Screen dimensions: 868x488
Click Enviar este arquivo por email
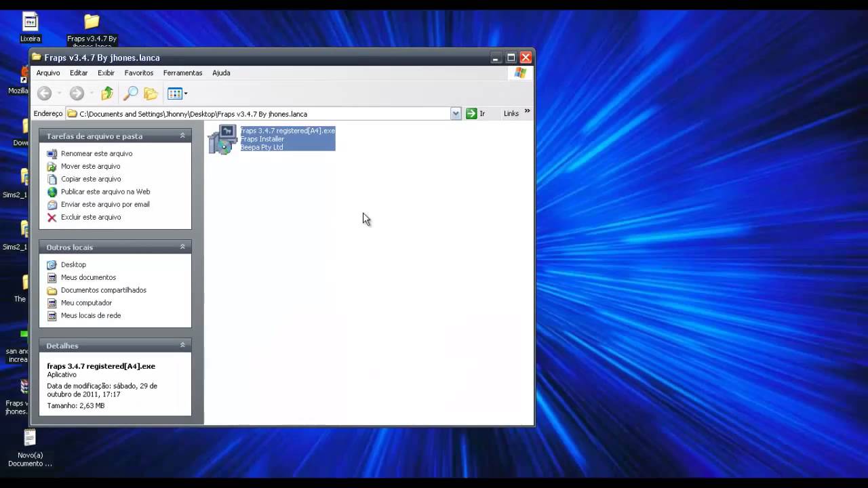click(105, 204)
